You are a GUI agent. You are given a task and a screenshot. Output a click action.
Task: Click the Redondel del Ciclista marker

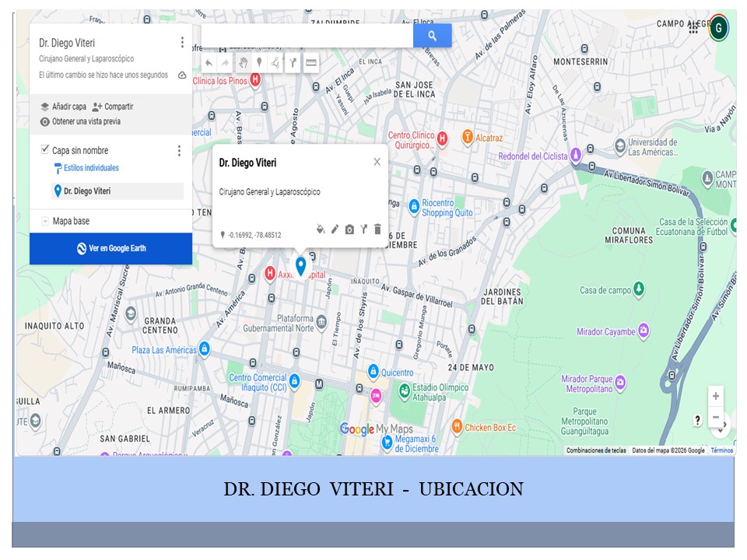576,155
